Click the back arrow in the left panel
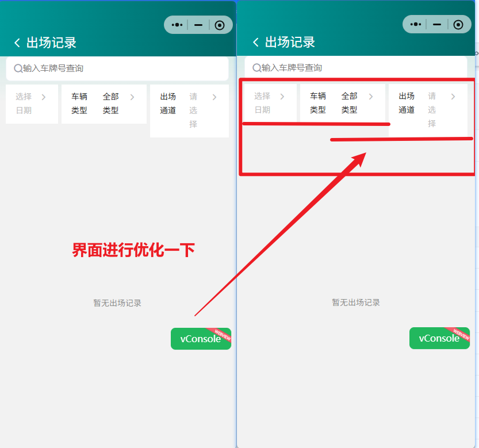 pyautogui.click(x=17, y=43)
